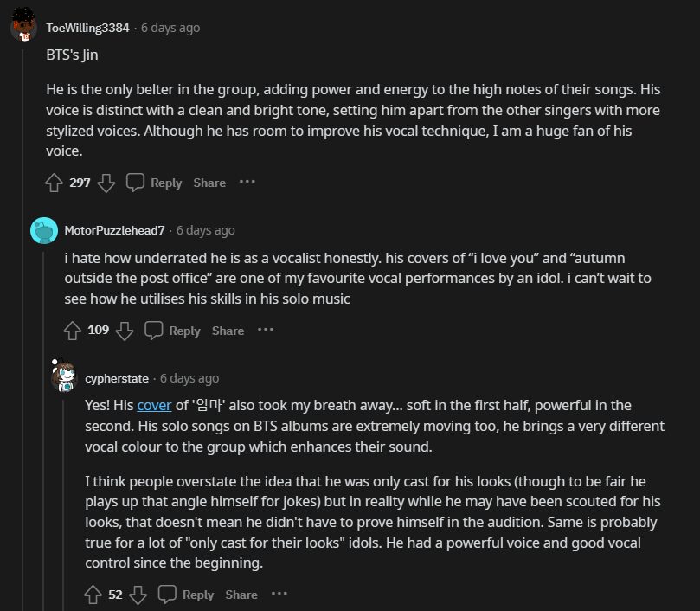Image resolution: width=700 pixels, height=611 pixels.
Task: Open cypherstate username profile link
Action: click(x=118, y=378)
